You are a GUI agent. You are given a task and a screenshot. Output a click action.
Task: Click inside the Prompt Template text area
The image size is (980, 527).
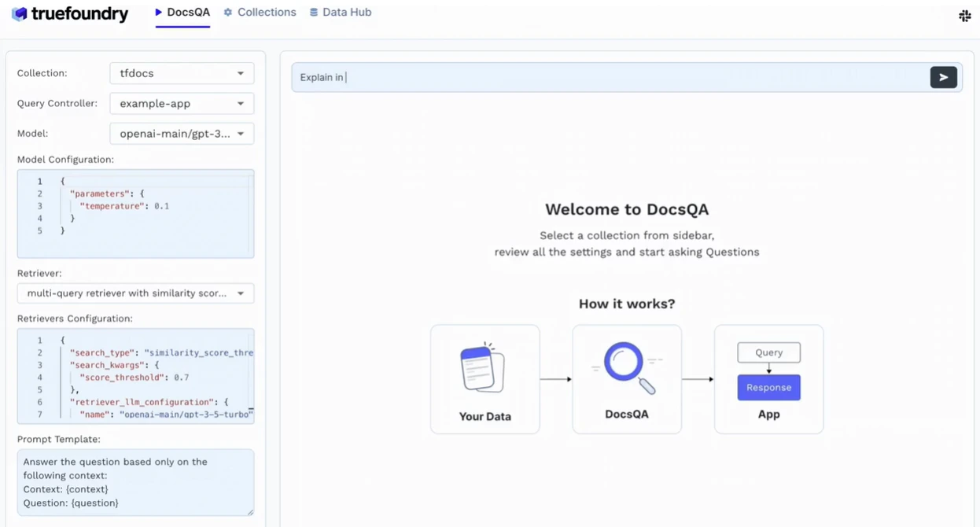pos(135,482)
